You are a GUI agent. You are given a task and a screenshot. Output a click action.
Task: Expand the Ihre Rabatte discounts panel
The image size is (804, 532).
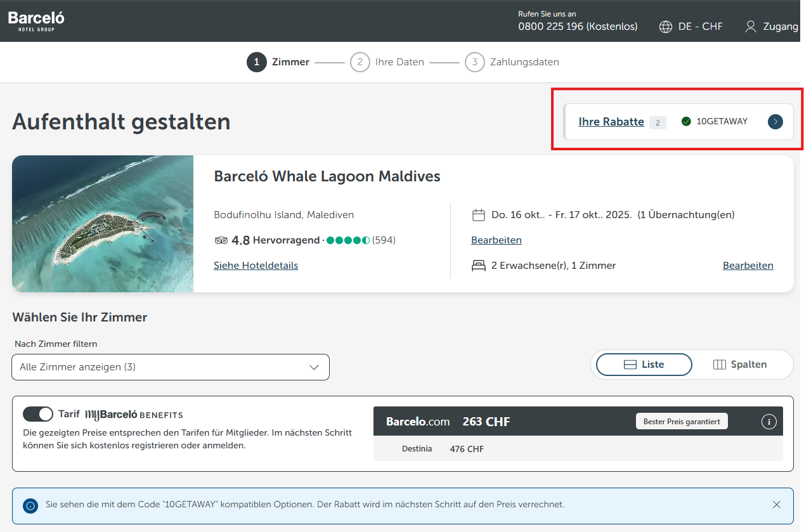(611, 122)
